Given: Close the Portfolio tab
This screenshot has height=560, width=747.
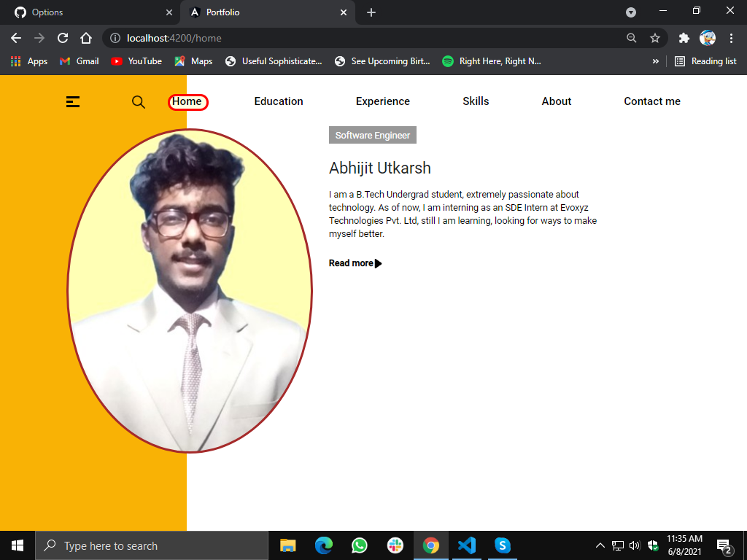Looking at the screenshot, I should click(344, 12).
